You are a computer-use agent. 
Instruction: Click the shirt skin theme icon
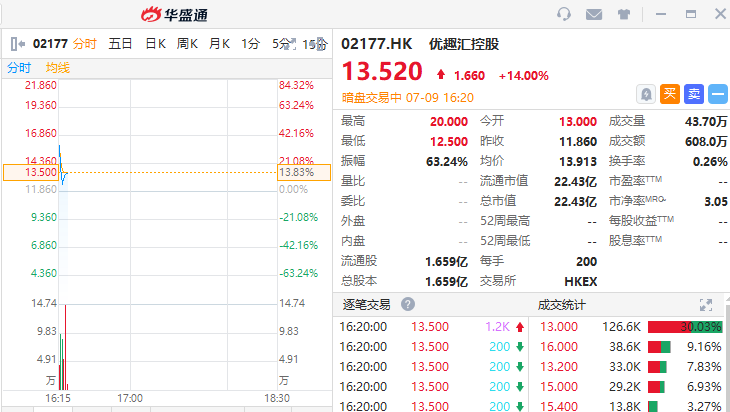[623, 14]
